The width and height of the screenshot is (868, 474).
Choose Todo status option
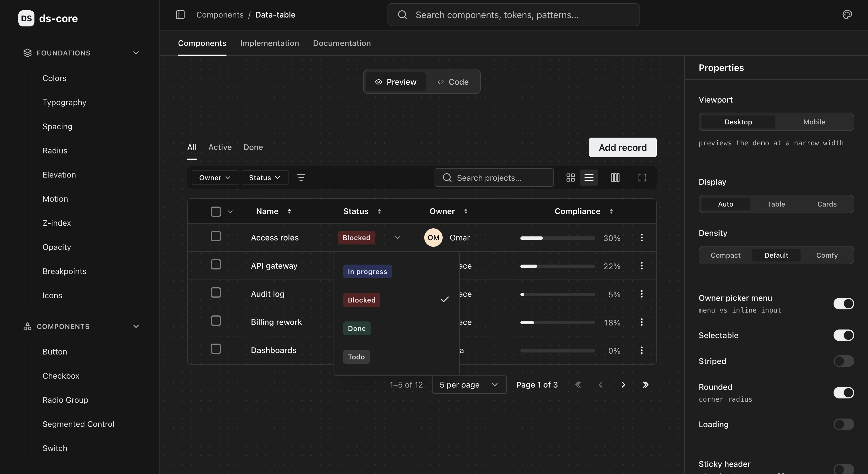click(397, 357)
